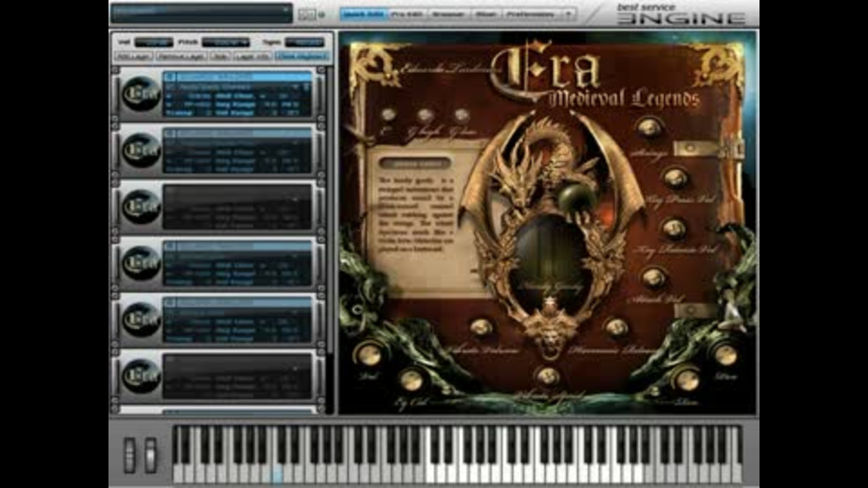The height and width of the screenshot is (488, 868).
Task: Click the Attack Vol knob
Action: click(653, 277)
